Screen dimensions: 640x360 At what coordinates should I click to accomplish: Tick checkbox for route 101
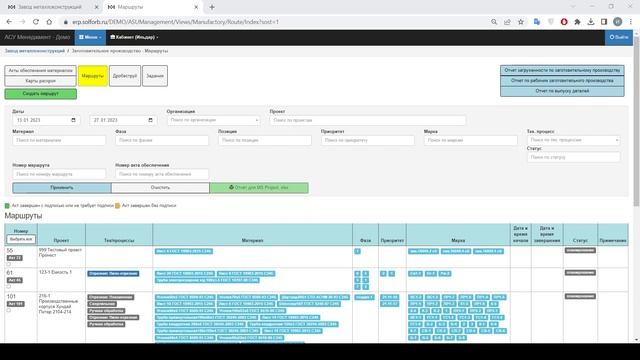tap(9, 310)
